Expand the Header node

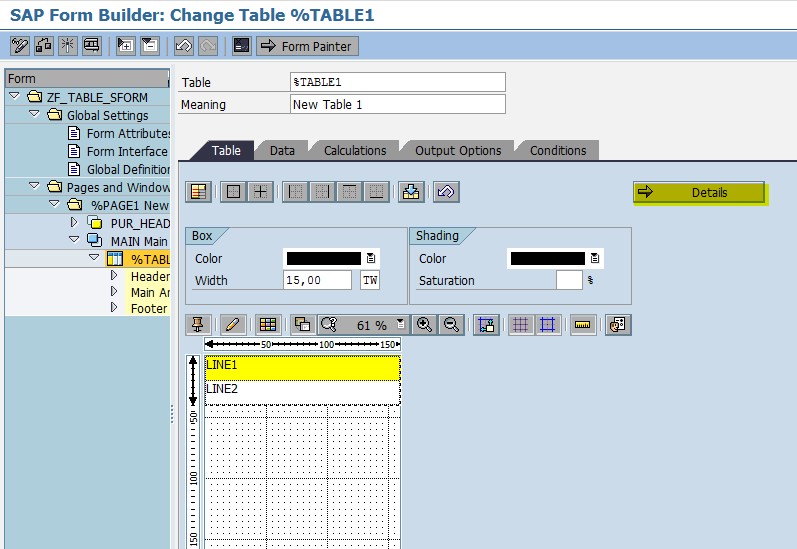[114, 276]
